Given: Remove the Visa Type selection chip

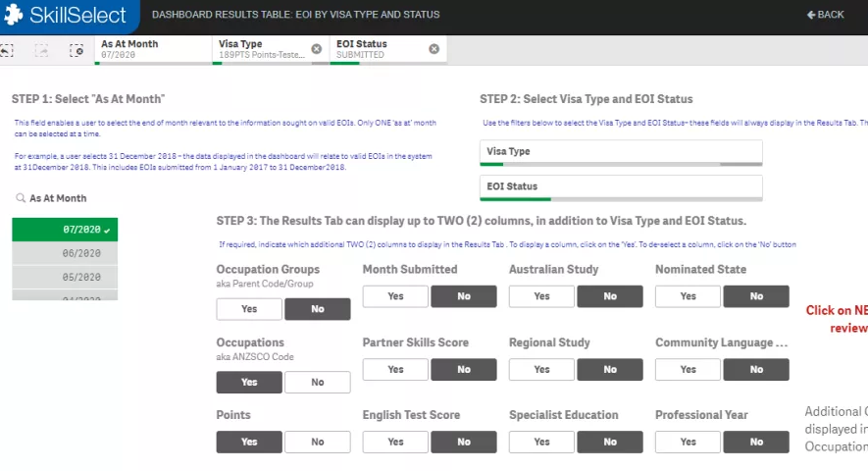Looking at the screenshot, I should (x=316, y=49).
